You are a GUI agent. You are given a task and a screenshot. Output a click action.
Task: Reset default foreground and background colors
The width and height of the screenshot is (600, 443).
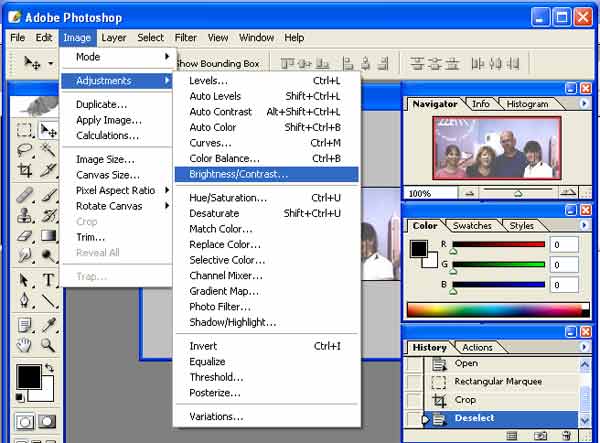pyautogui.click(x=20, y=397)
